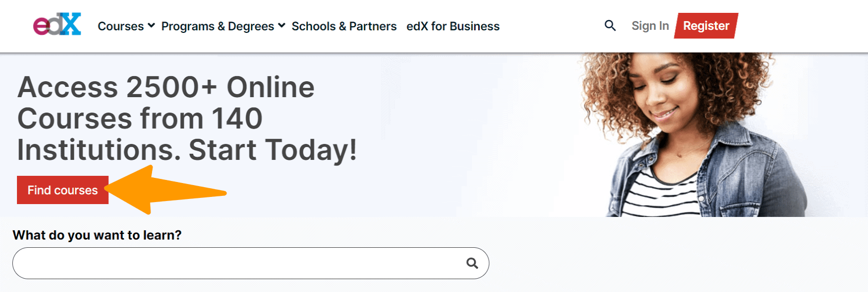
Task: Go to Schools & Partners
Action: tap(344, 26)
